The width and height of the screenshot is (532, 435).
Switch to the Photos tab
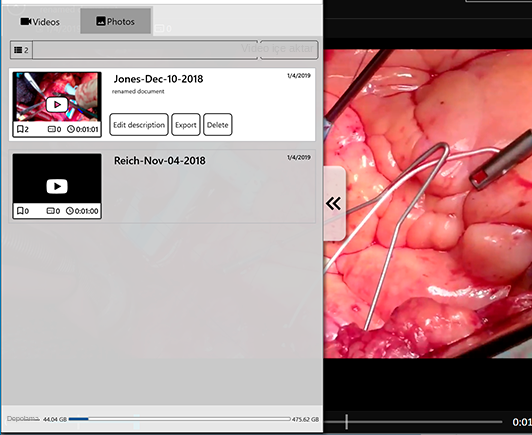[115, 21]
